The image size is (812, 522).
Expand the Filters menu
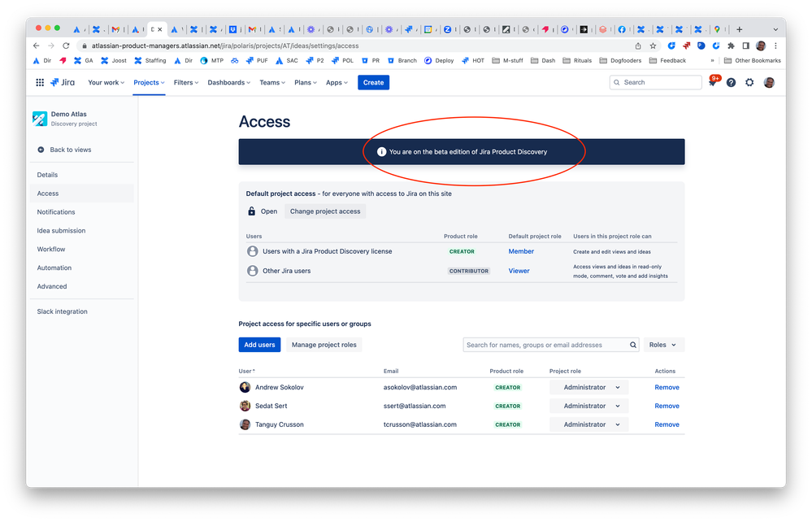click(186, 82)
